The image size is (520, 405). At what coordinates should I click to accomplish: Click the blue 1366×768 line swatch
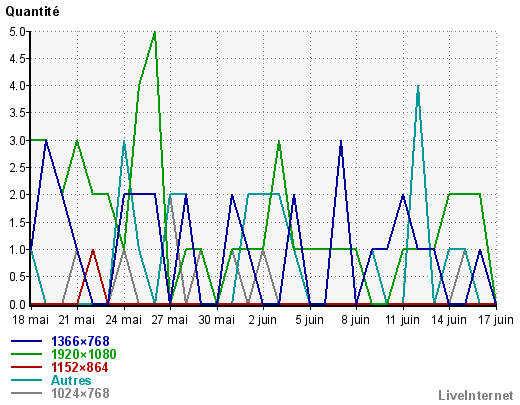[26, 341]
